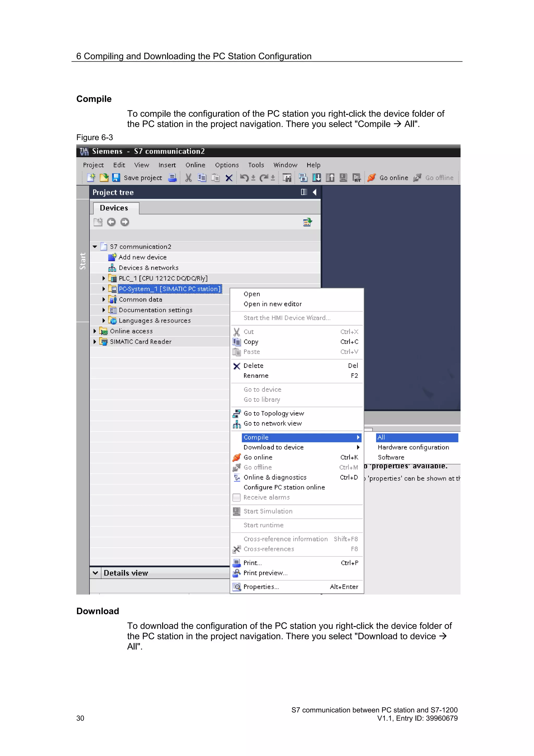The width and height of the screenshot is (534, 756).
Task: Collapse the S7 communication2 project node
Action: click(x=95, y=247)
